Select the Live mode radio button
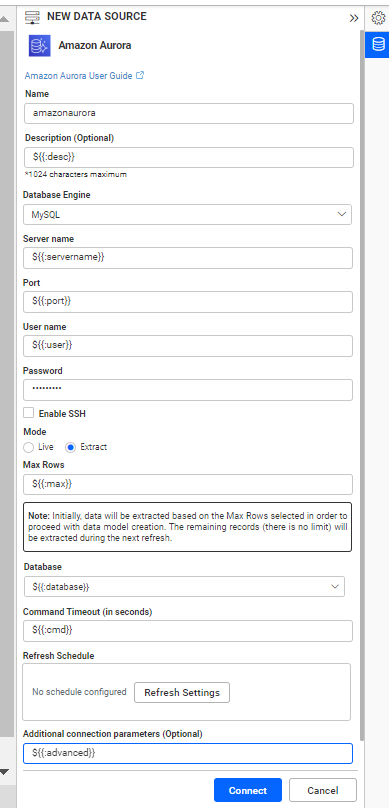 [29, 447]
